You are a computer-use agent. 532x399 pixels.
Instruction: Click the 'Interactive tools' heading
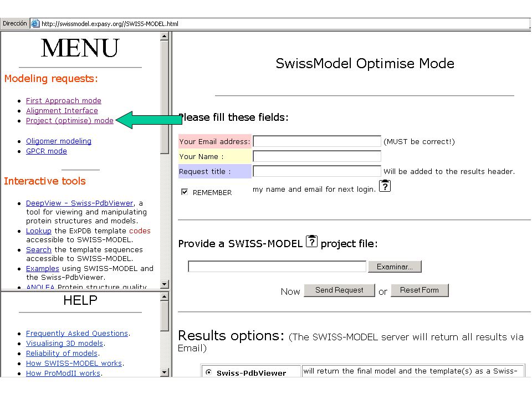[x=45, y=181]
